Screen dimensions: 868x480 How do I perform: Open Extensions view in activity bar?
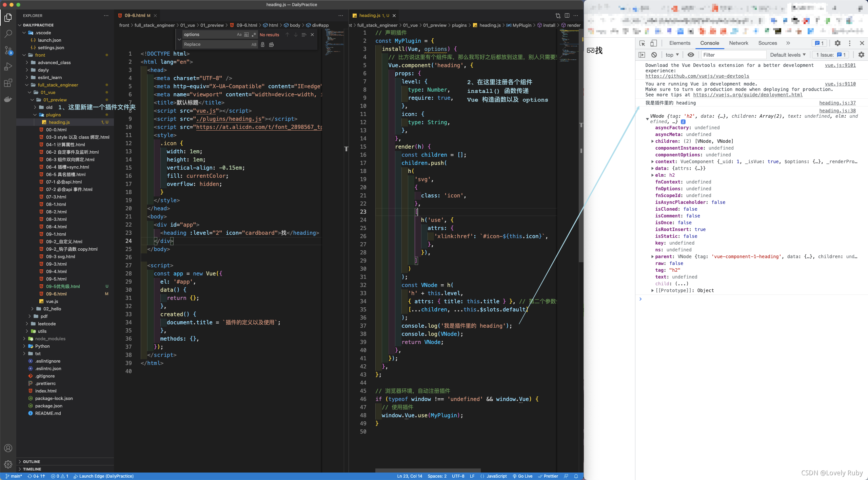tap(8, 83)
